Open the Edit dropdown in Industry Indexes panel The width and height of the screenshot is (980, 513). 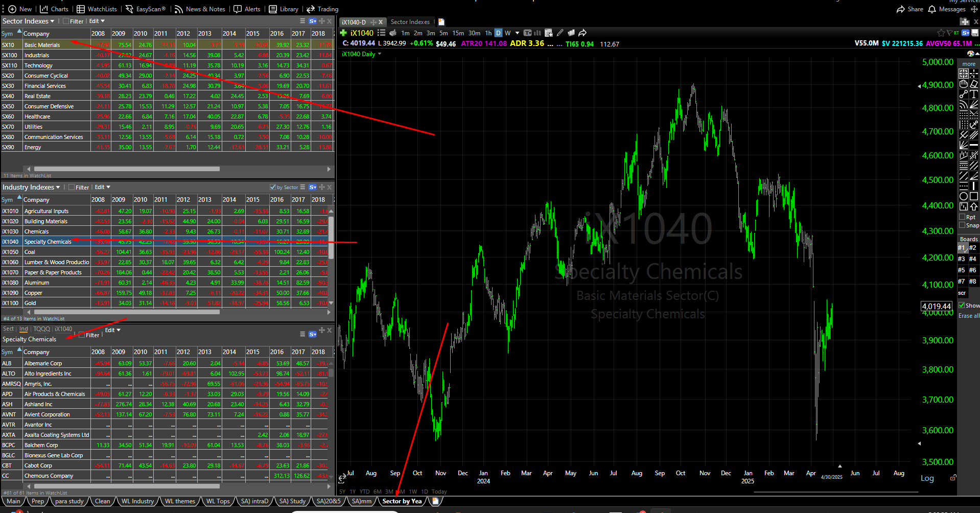tap(103, 187)
